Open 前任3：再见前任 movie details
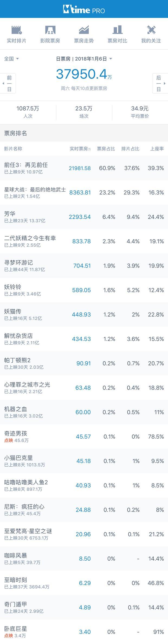Viewport: 168px width, 644px height. [84, 168]
